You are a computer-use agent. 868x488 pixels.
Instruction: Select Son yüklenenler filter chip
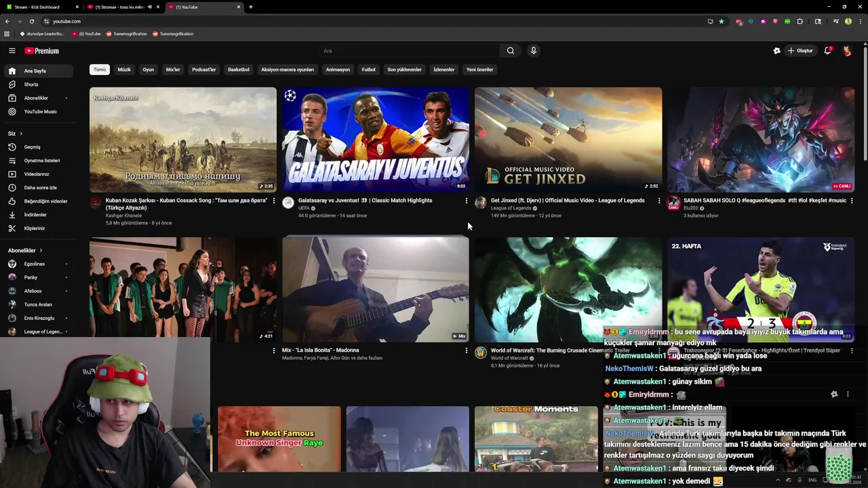(x=404, y=69)
